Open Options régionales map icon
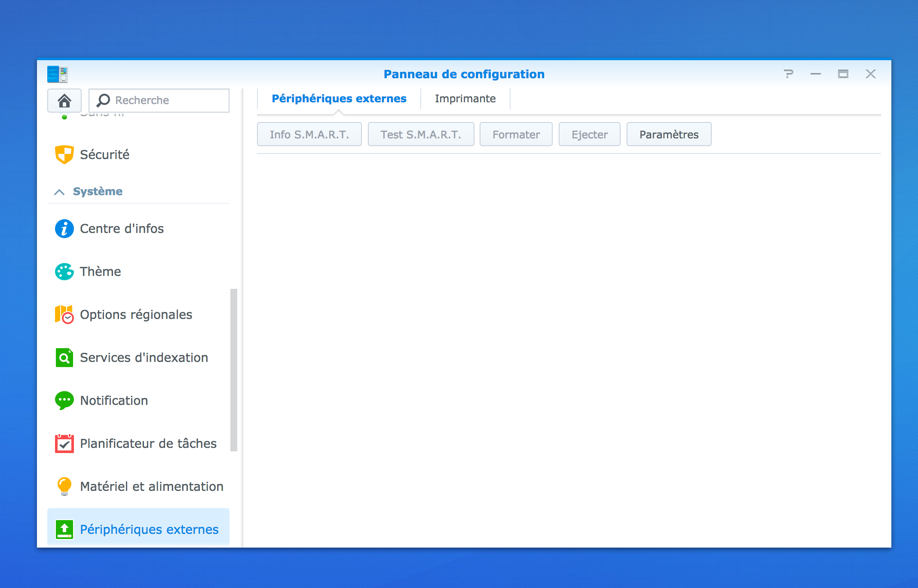 [x=64, y=315]
